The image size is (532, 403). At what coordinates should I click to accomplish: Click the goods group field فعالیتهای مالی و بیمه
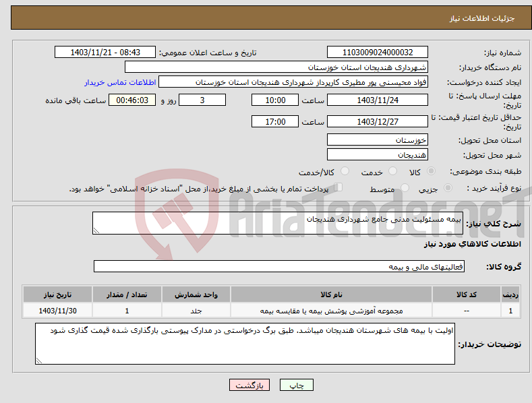(279, 267)
